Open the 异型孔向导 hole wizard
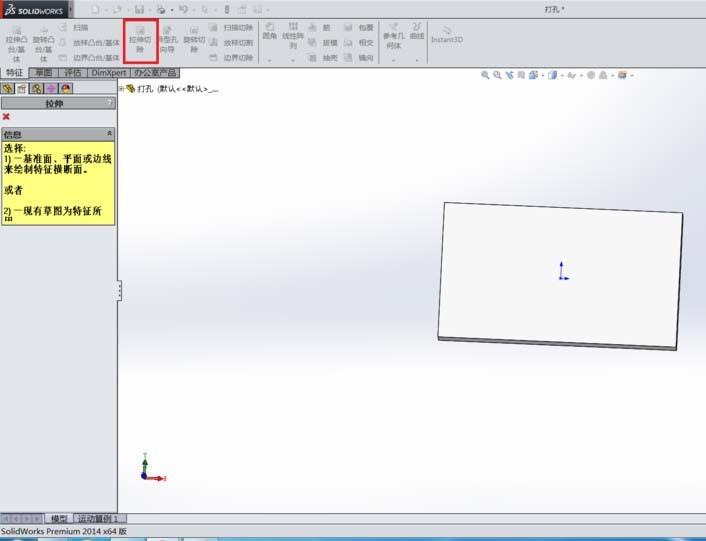The image size is (706, 541). point(167,40)
